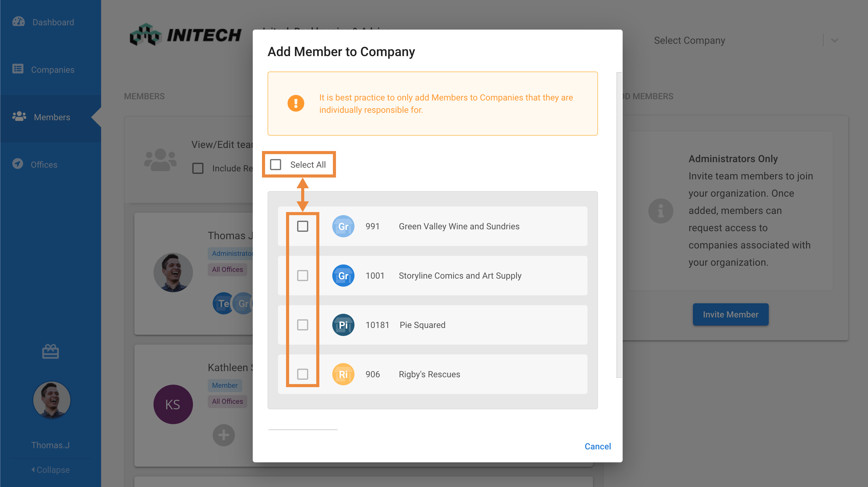Check the Select All checkbox
This screenshot has height=487, width=868.
point(276,165)
